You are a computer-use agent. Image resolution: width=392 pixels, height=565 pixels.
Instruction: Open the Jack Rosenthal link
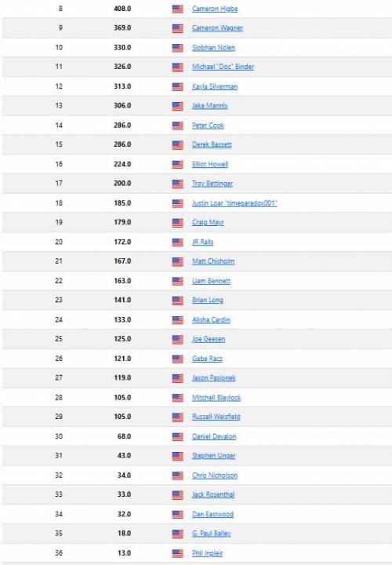[x=213, y=494]
